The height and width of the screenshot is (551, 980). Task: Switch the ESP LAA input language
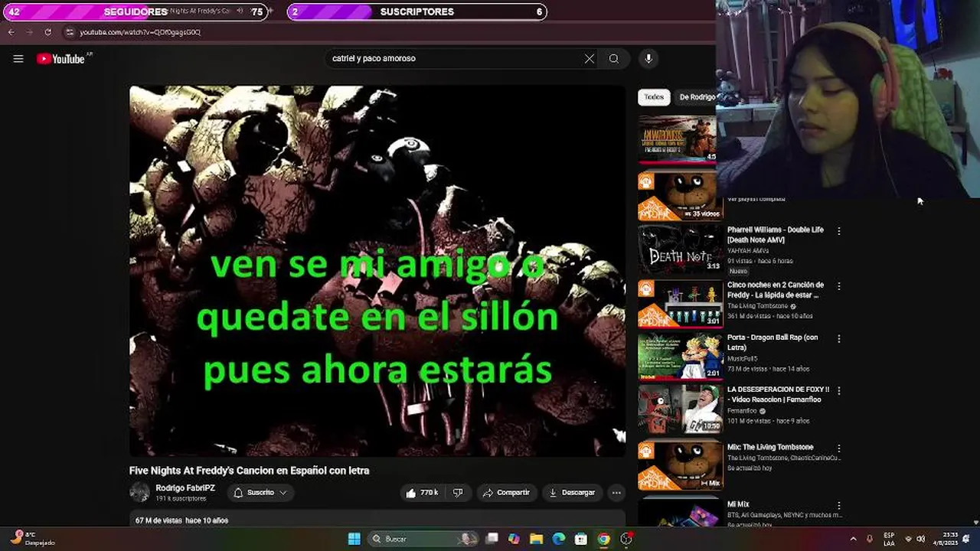tap(889, 539)
